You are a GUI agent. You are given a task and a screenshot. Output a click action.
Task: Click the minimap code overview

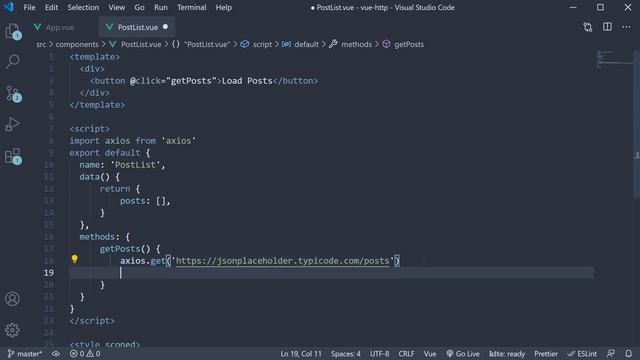[614, 59]
